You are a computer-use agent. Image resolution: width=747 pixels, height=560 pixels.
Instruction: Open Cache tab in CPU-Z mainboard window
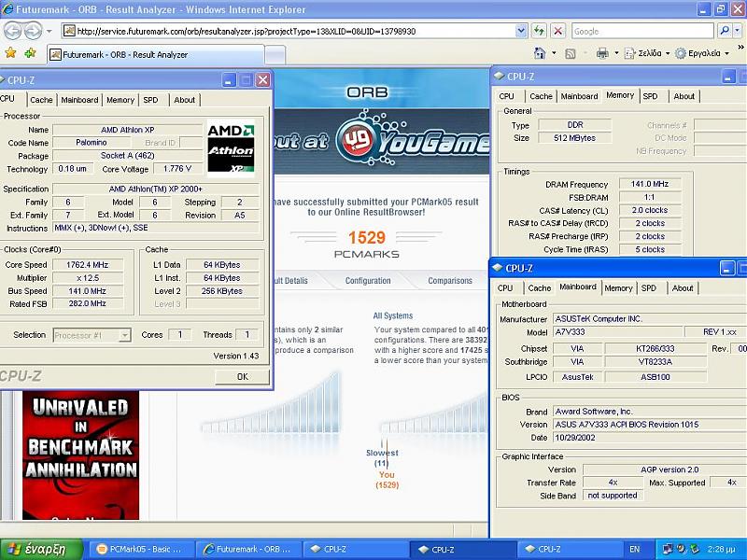pos(540,288)
